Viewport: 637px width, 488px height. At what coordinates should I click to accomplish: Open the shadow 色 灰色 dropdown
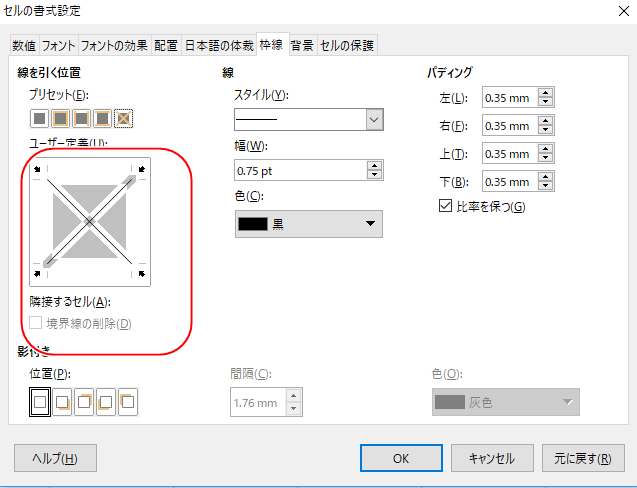[506, 402]
